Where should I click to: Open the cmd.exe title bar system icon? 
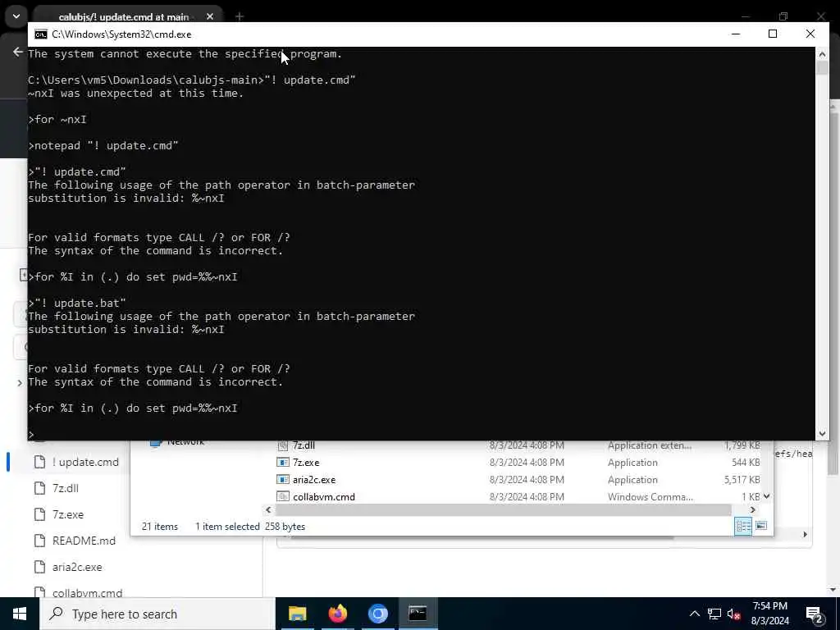click(41, 34)
